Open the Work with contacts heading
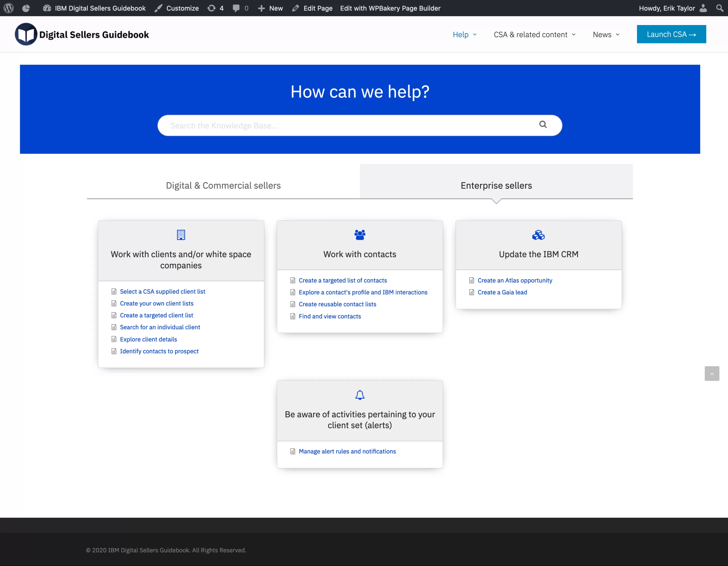 point(360,254)
